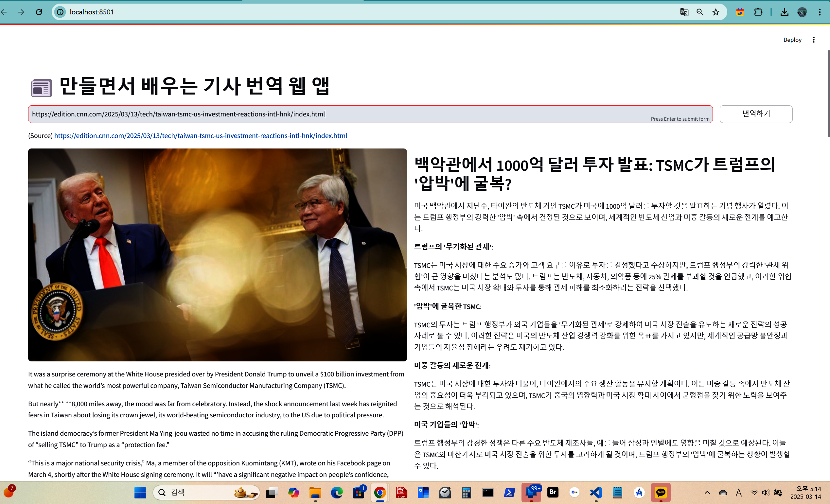The height and width of the screenshot is (504, 830).
Task: Open Visual Studio Code from the taskbar
Action: coord(596,493)
